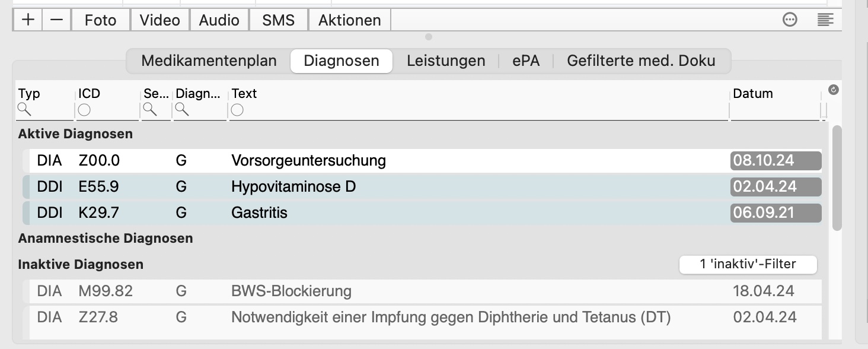Click the text alignment lines icon
The width and height of the screenshot is (868, 349).
825,20
